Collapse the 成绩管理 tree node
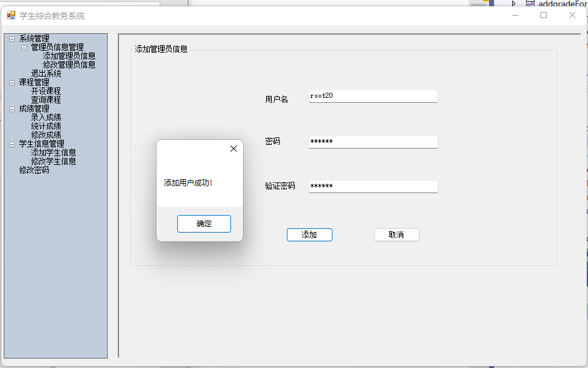The height and width of the screenshot is (368, 588). [x=13, y=109]
